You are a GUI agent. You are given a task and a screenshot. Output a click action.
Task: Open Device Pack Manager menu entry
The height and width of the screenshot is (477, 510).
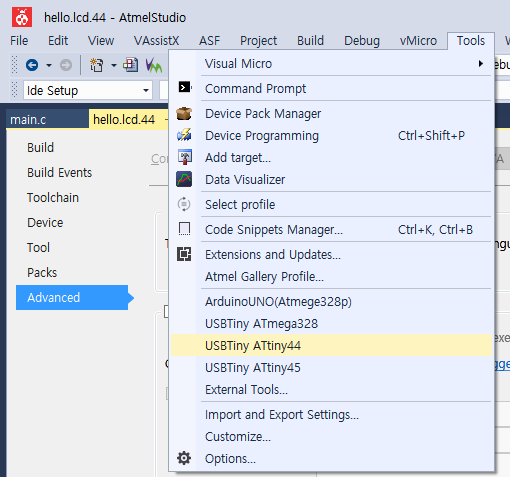(331, 113)
